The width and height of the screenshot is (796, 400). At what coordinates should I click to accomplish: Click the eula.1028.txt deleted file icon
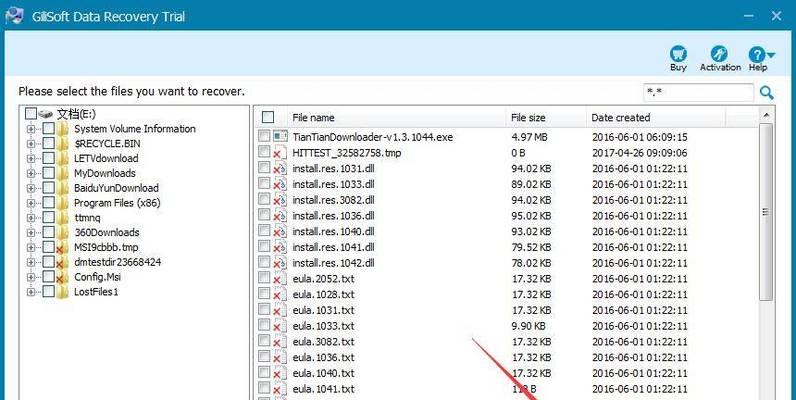point(278,295)
